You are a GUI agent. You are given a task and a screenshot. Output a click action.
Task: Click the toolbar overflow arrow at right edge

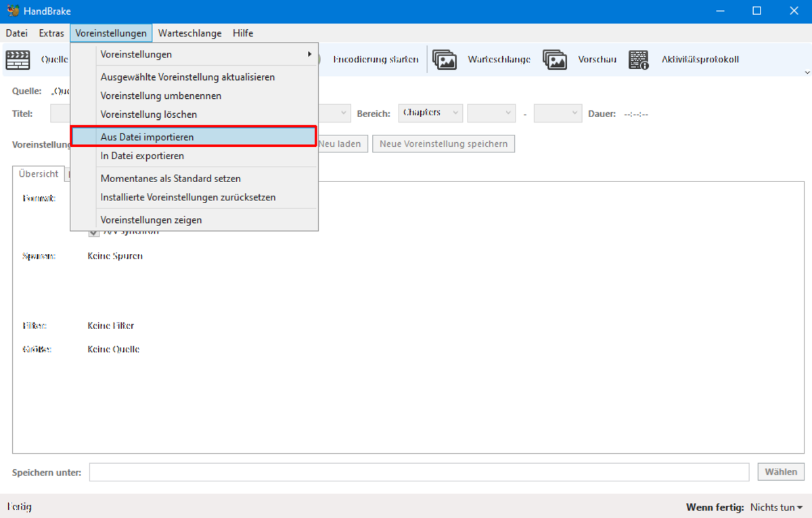(x=807, y=72)
